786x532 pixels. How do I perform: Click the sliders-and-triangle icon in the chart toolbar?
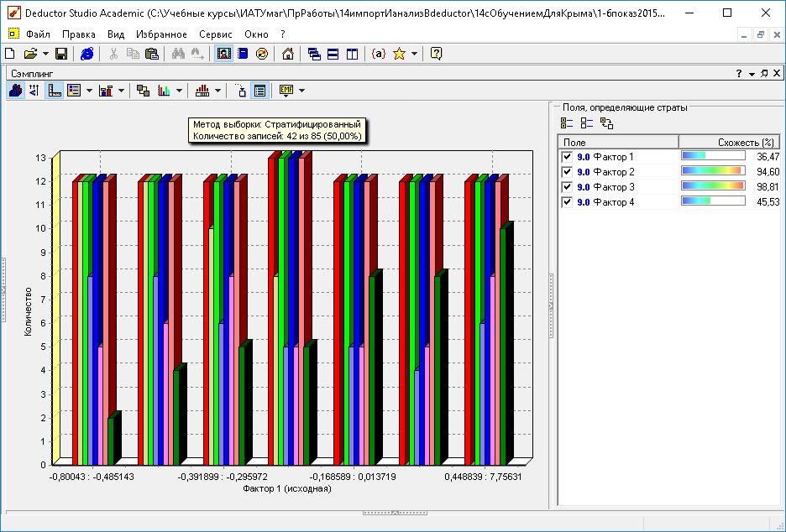coord(34,91)
